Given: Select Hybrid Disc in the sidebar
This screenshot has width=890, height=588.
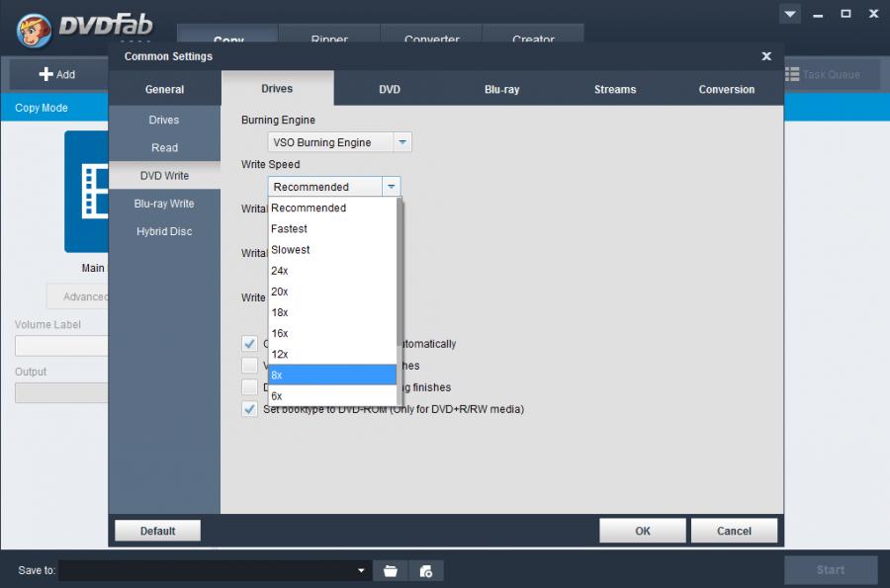Looking at the screenshot, I should [x=164, y=231].
